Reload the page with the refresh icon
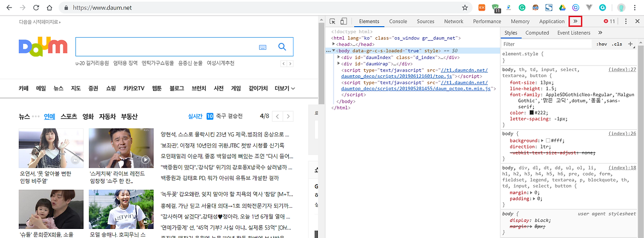The width and height of the screenshot is (644, 238). [x=36, y=8]
